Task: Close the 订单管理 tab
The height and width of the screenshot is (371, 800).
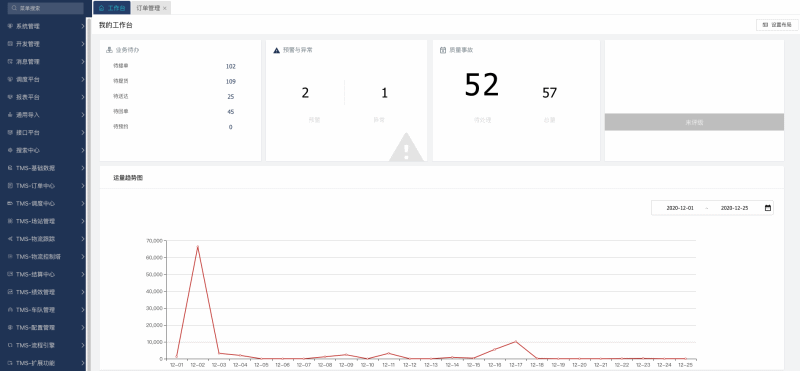Action: click(165, 9)
